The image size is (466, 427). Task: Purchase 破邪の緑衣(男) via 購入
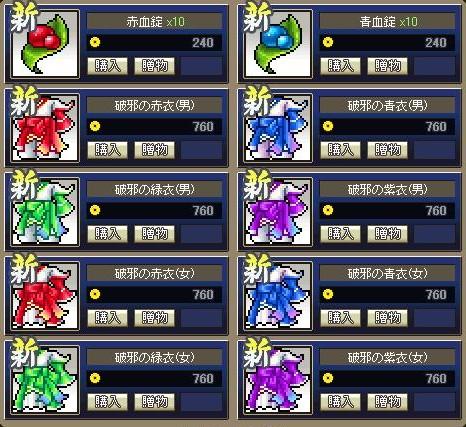(x=107, y=234)
